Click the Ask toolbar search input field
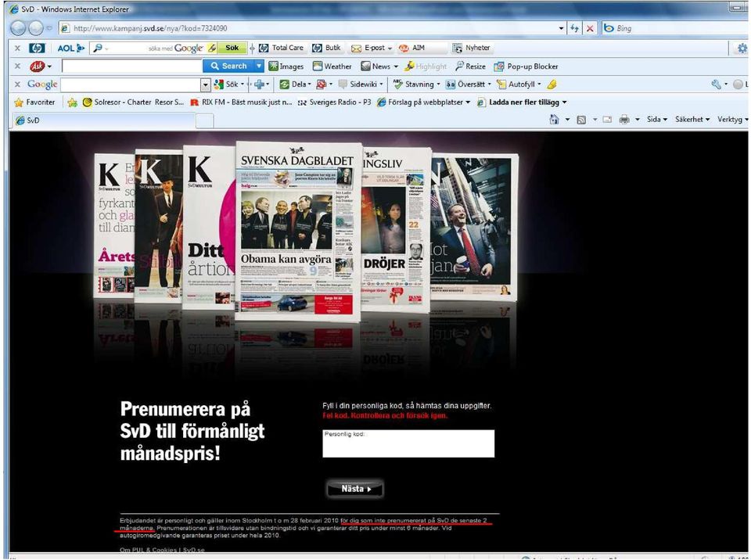Image resolution: width=751 pixels, height=560 pixels. click(131, 66)
